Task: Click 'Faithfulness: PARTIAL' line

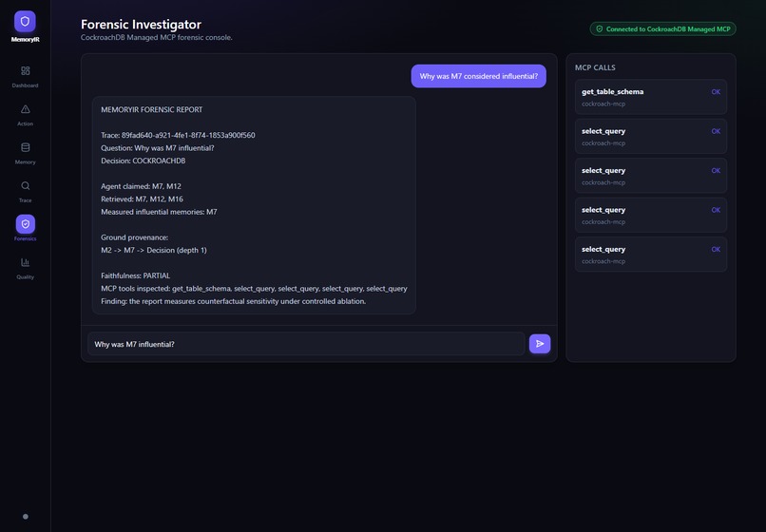Action: 135,275
